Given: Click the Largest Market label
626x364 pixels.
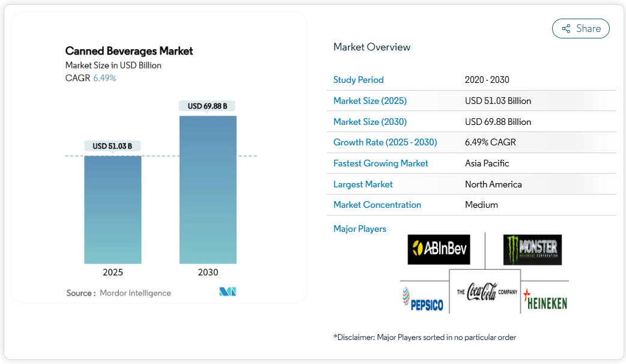Looking at the screenshot, I should coord(363,184).
